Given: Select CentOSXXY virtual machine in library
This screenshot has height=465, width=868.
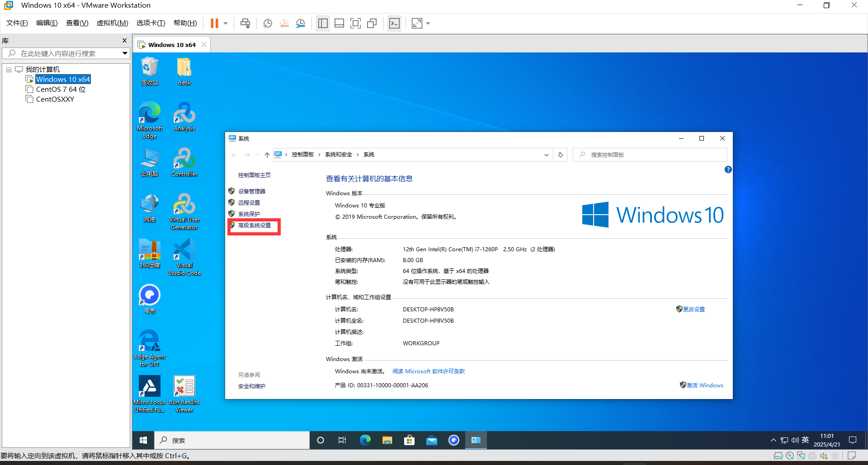Looking at the screenshot, I should (x=55, y=99).
